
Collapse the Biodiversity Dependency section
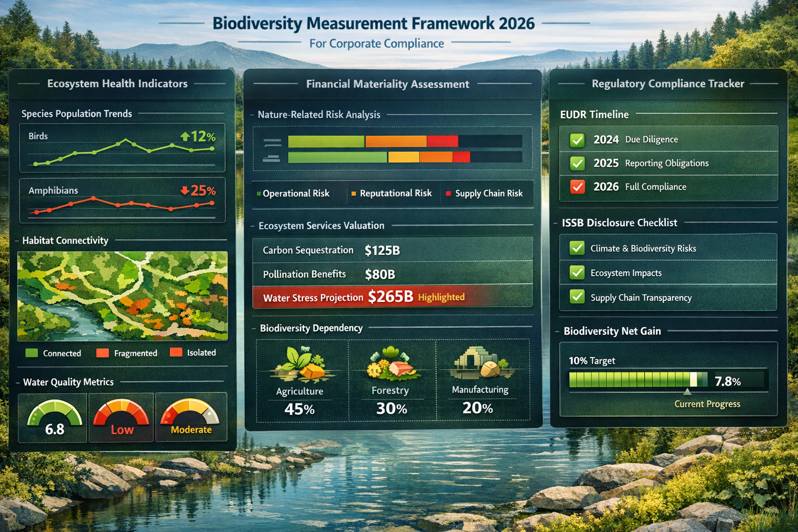point(311,328)
